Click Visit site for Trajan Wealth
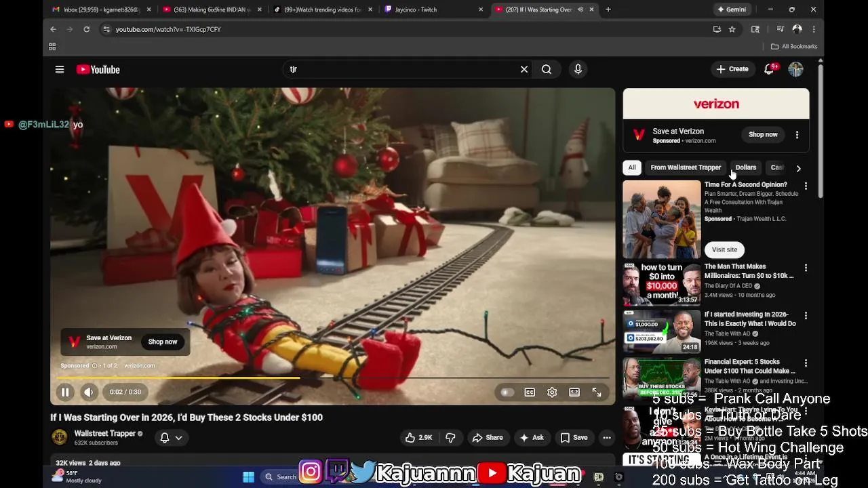The width and height of the screenshot is (868, 488). click(724, 249)
